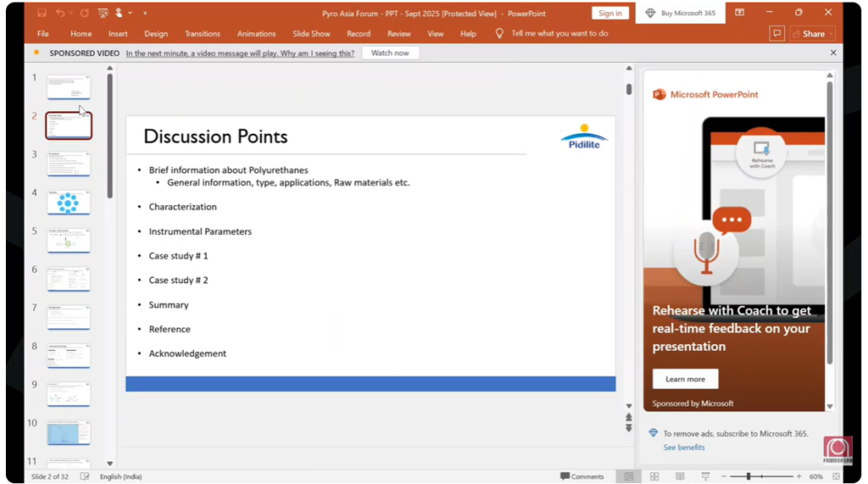The height and width of the screenshot is (484, 868).
Task: Open the Customize Quick Access Toolbar dropdown
Action: [145, 14]
